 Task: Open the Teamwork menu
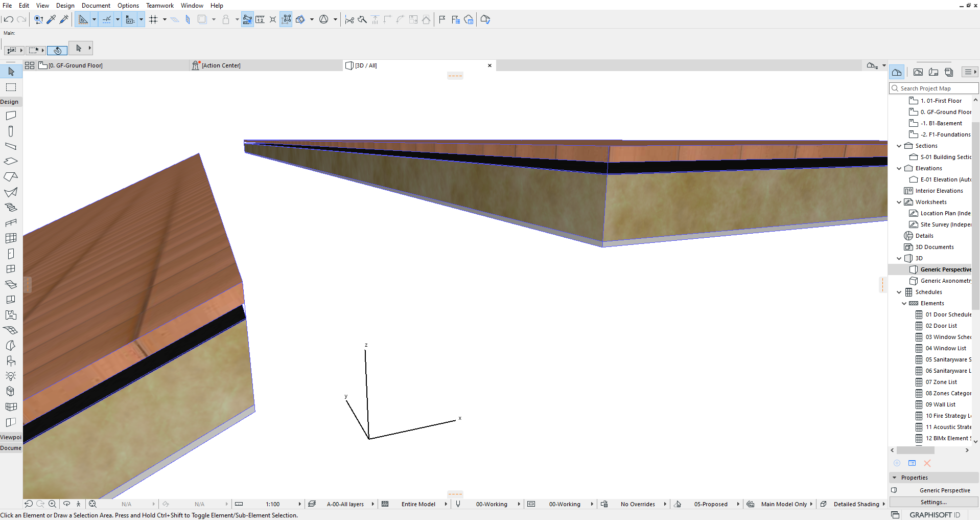(160, 6)
